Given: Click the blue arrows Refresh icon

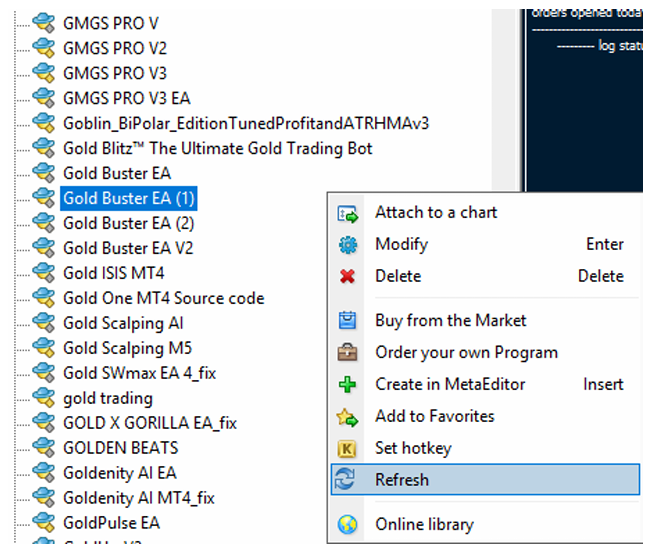Looking at the screenshot, I should [345, 479].
